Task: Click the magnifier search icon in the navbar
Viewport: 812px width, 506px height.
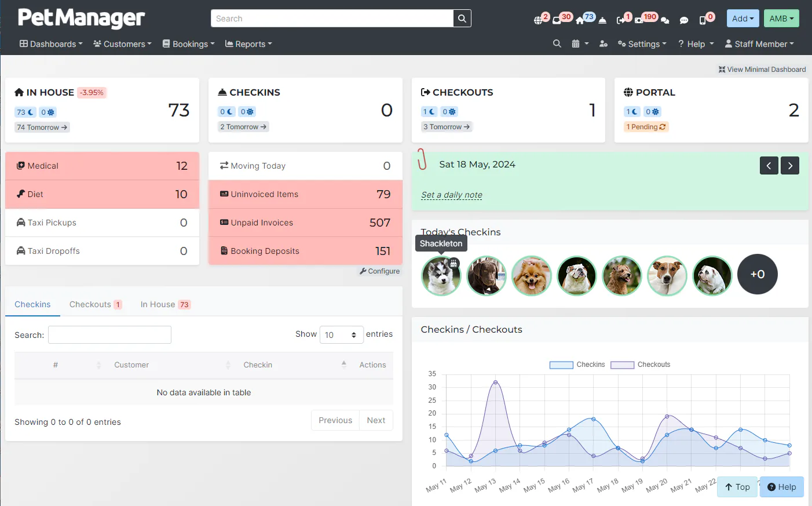Action: (x=557, y=43)
